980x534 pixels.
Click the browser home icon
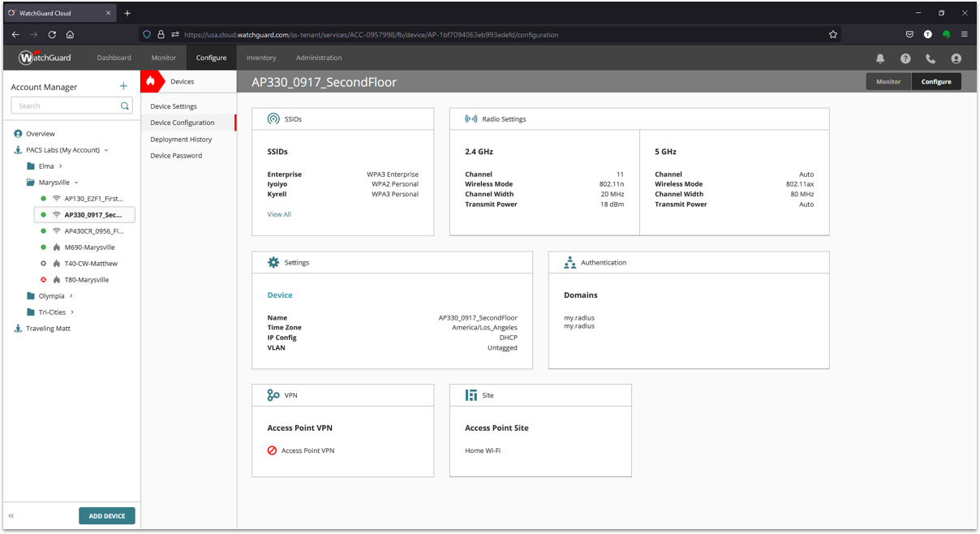click(x=70, y=35)
